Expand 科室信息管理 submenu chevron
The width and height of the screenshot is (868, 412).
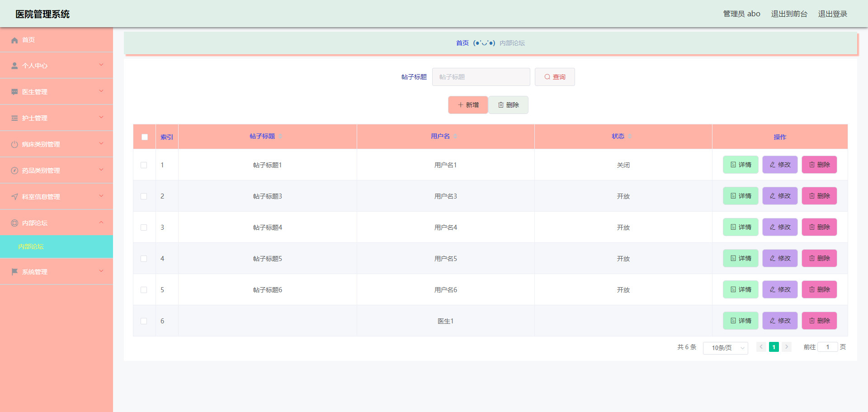pyautogui.click(x=101, y=196)
